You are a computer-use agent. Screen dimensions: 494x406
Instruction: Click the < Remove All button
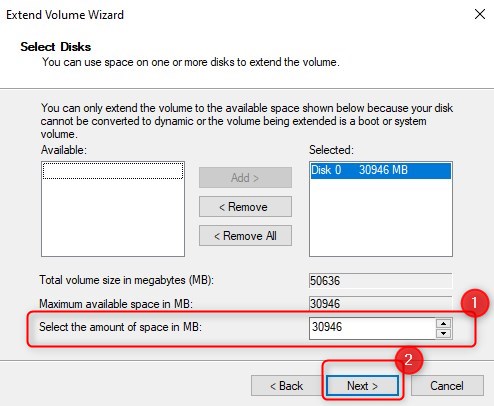245,236
